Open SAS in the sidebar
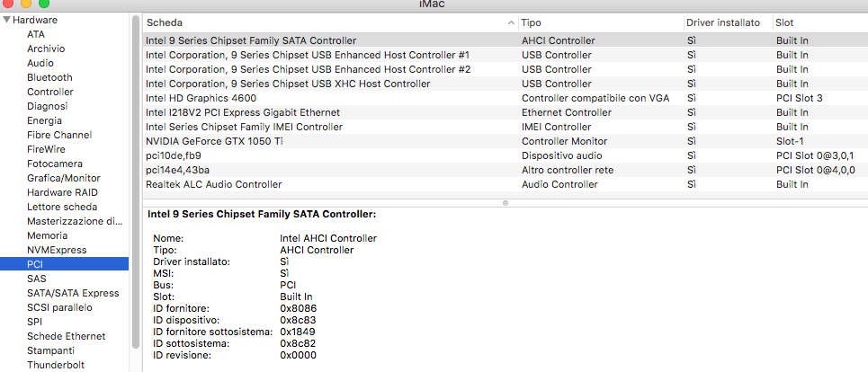 click(x=37, y=279)
